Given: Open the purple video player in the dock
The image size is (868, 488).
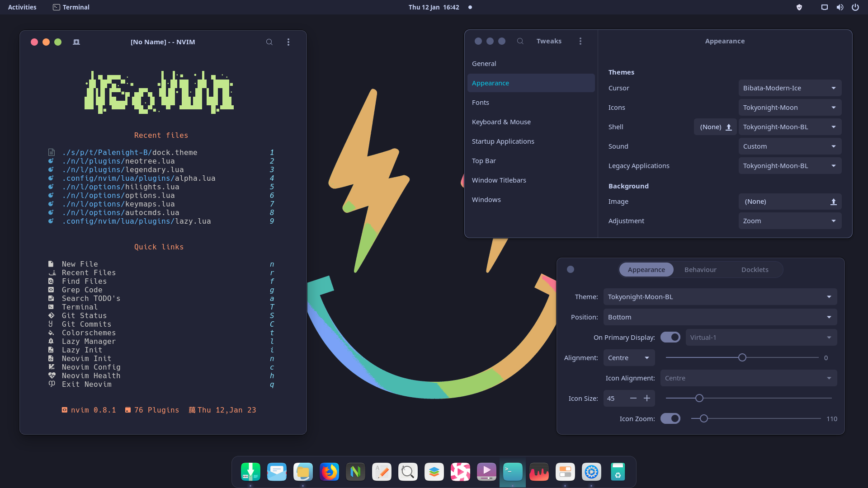Looking at the screenshot, I should tap(486, 472).
